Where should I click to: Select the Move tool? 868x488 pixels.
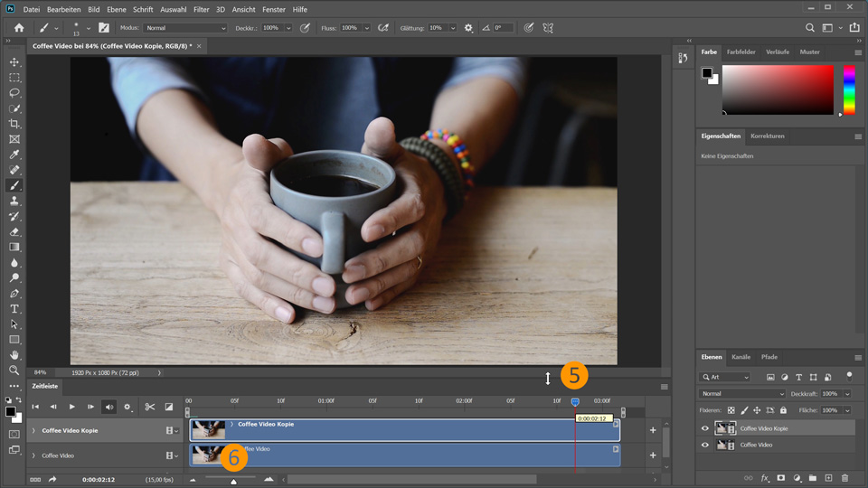(14, 62)
